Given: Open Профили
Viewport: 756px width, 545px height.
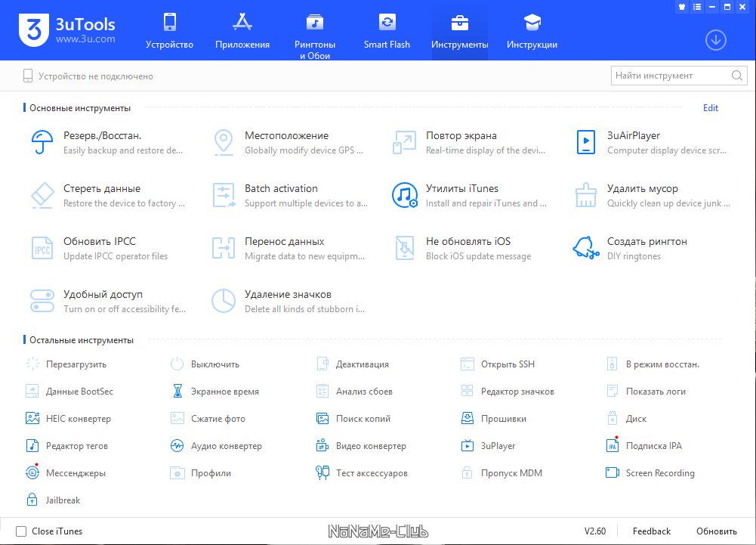Looking at the screenshot, I should pos(201,473).
